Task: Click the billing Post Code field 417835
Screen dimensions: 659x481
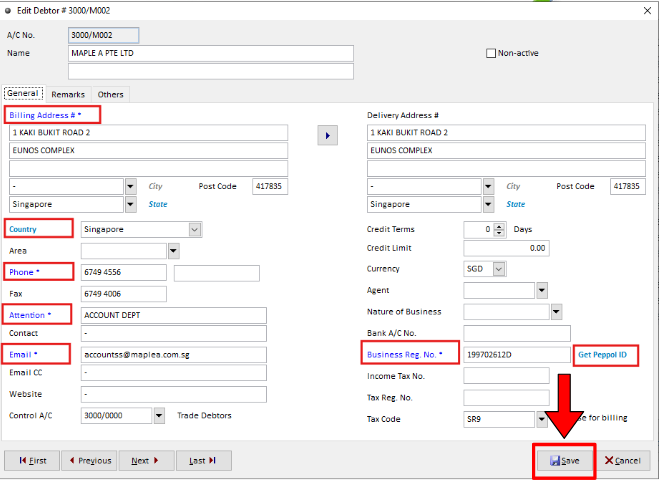Action: 270,186
